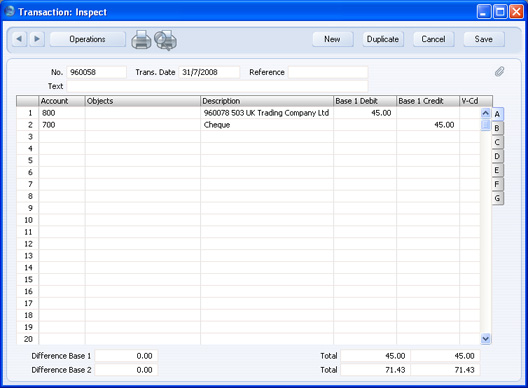Close the Transaction: Inspect window
528x388 pixels.
click(516, 12)
